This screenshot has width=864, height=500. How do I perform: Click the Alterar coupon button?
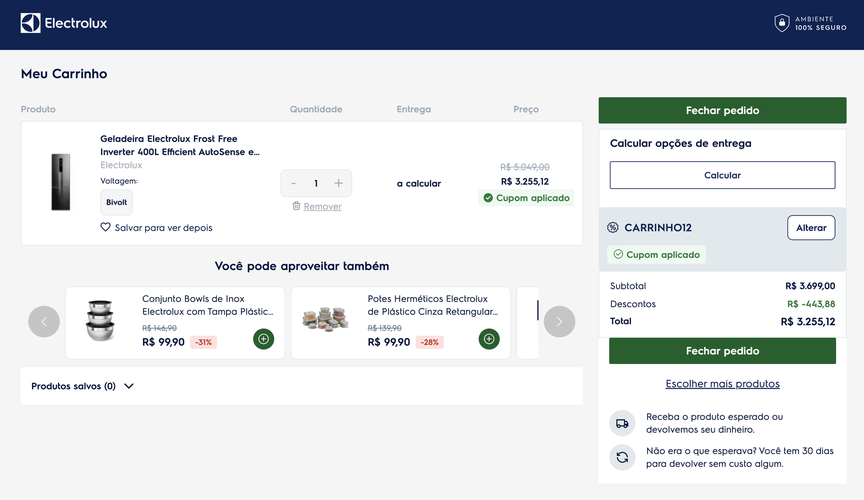[811, 228]
